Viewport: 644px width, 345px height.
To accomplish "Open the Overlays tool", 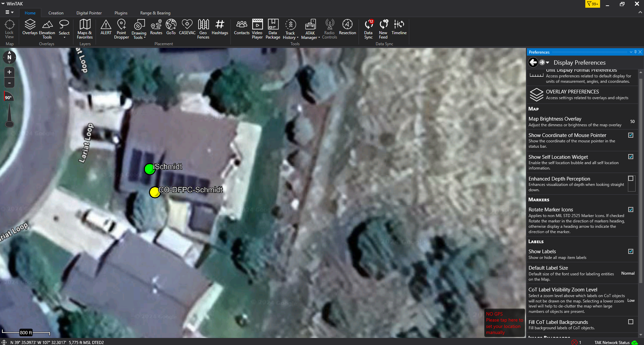I will click(30, 27).
